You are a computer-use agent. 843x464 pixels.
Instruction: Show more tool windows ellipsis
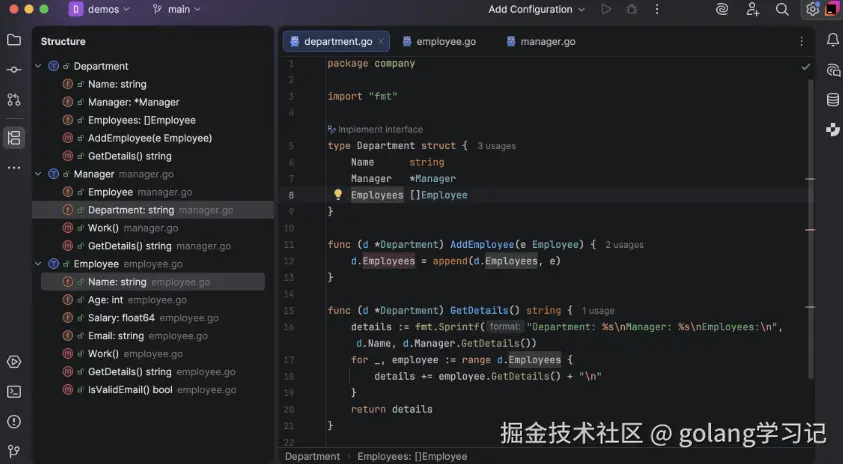click(x=14, y=168)
